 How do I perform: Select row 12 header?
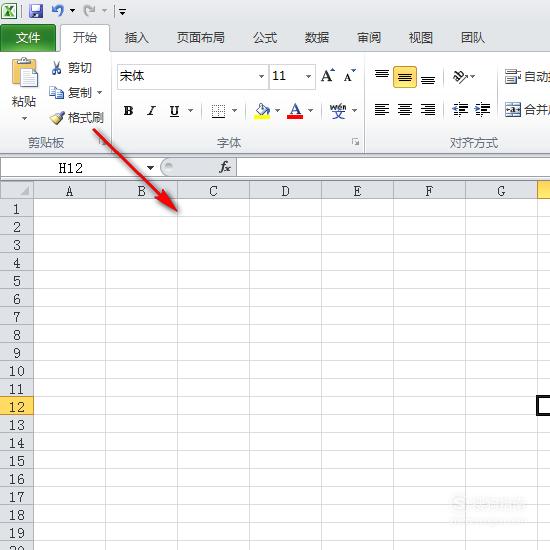[x=17, y=407]
